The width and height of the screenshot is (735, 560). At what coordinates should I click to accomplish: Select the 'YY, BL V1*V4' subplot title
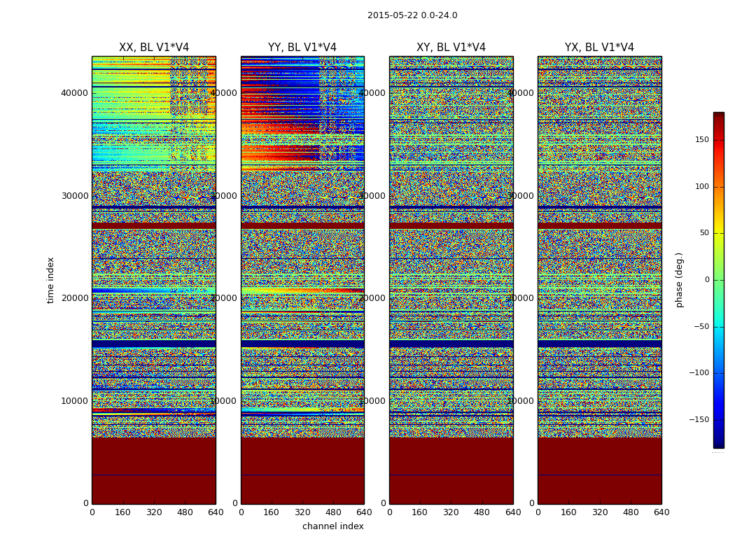302,48
